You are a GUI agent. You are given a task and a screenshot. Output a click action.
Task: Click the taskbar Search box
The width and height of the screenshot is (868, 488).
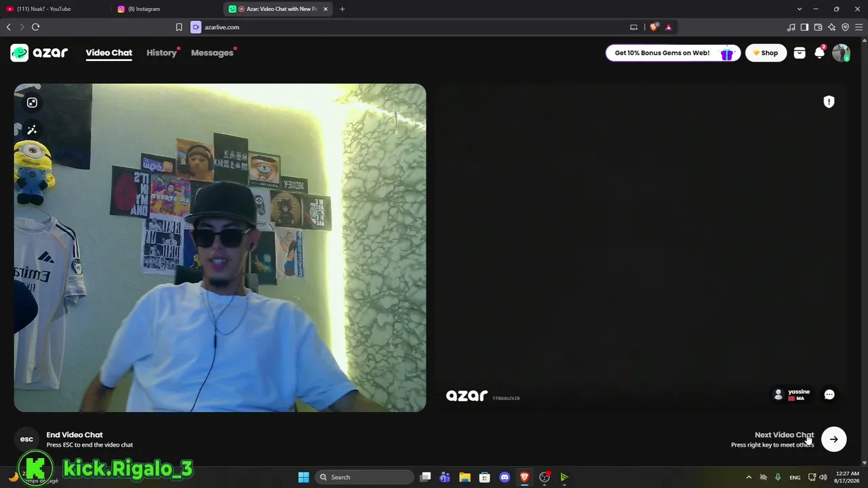(366, 477)
